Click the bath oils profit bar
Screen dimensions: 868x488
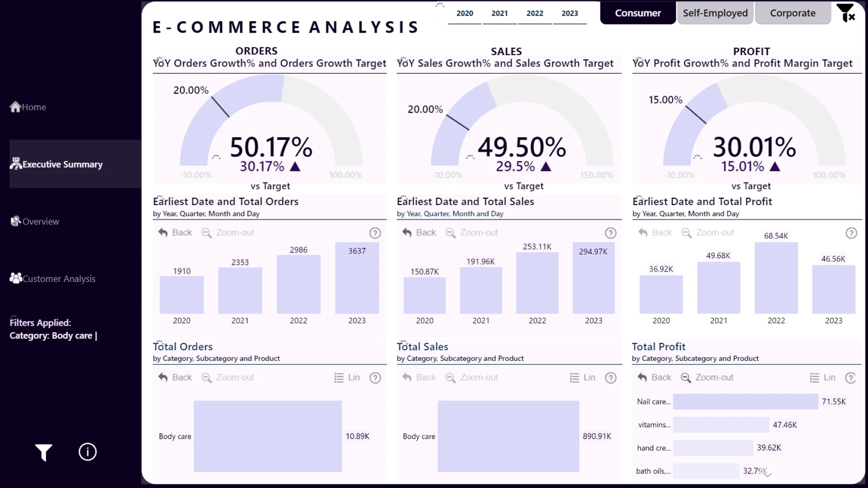click(x=706, y=471)
